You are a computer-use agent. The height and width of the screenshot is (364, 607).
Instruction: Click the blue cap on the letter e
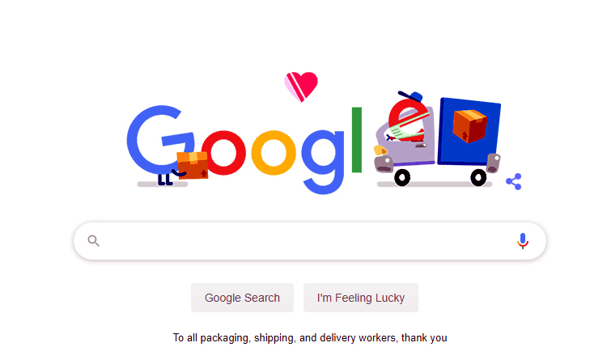[411, 95]
